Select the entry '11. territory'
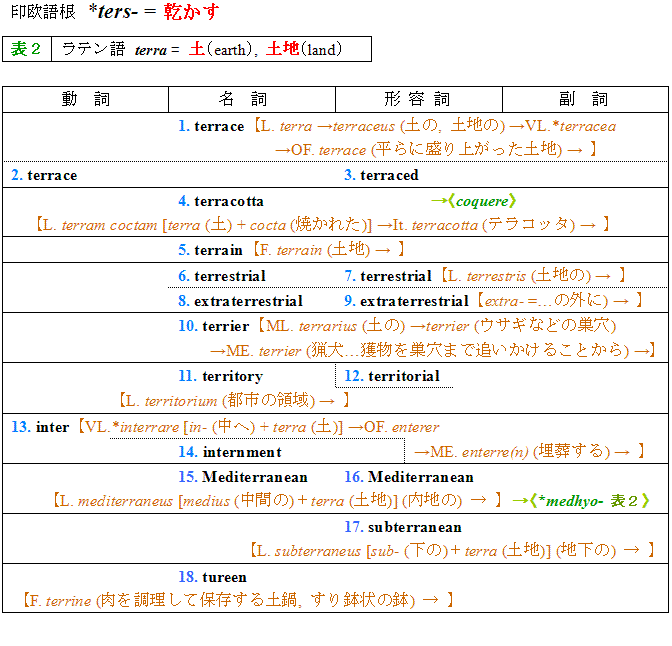 tap(220, 376)
